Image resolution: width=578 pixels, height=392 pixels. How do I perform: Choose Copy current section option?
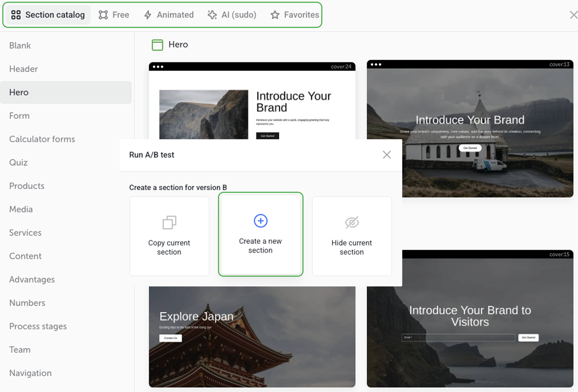(x=169, y=236)
